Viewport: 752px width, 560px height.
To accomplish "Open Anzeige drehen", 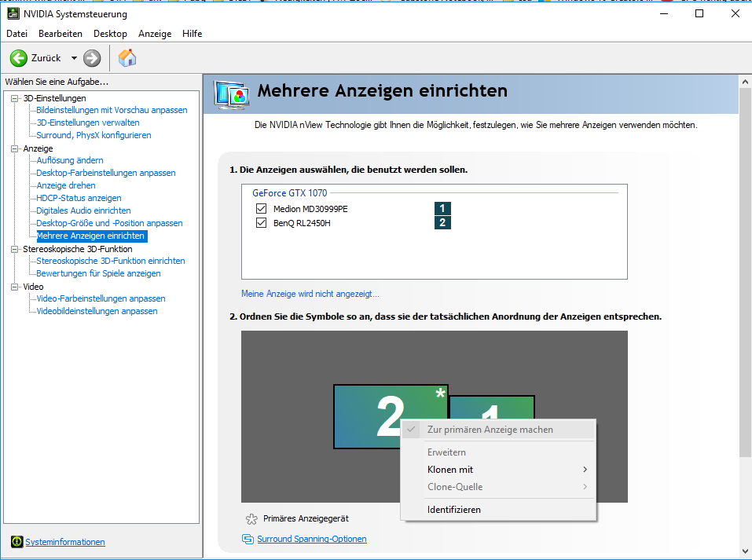I will click(x=66, y=185).
